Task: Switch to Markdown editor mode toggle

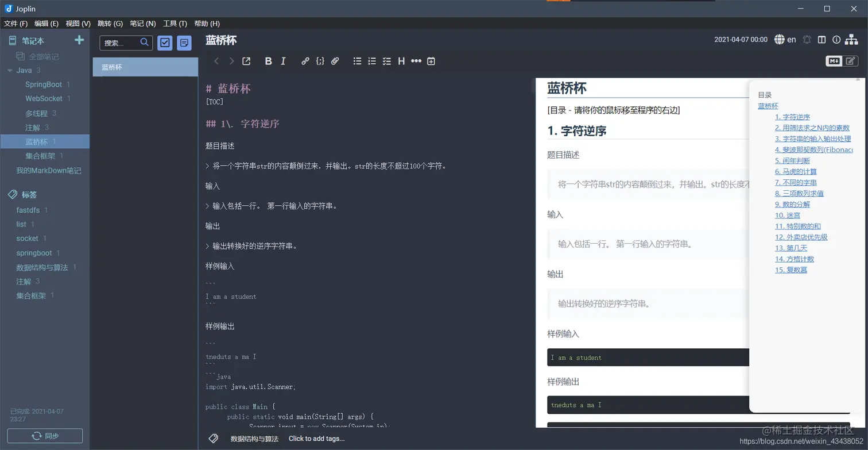Action: (x=834, y=61)
